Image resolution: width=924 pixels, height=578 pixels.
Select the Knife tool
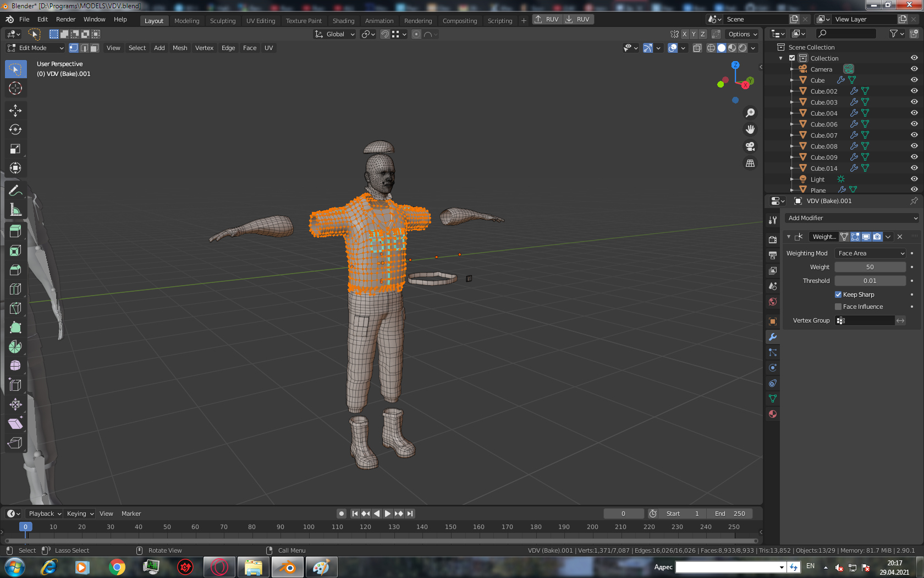point(15,308)
